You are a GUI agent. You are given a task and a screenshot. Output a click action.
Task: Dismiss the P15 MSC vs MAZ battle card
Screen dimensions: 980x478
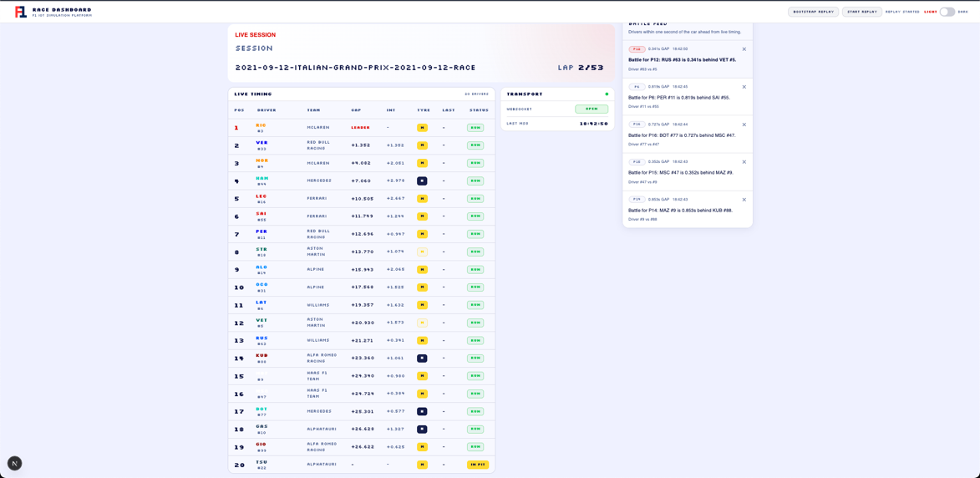click(x=744, y=162)
